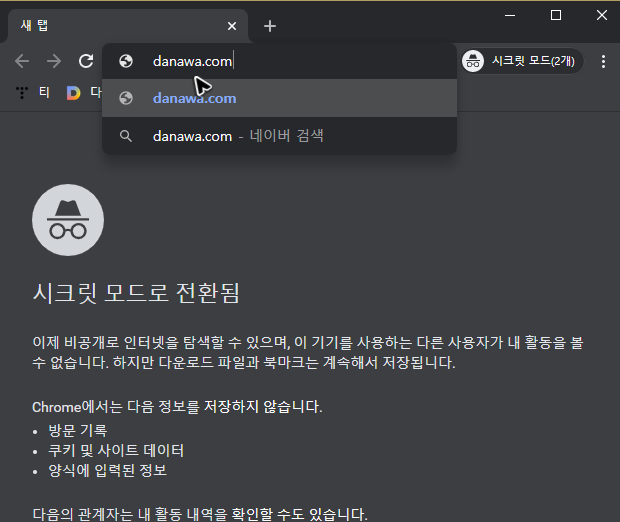Click the magnifier icon in search suggestion

click(126, 136)
